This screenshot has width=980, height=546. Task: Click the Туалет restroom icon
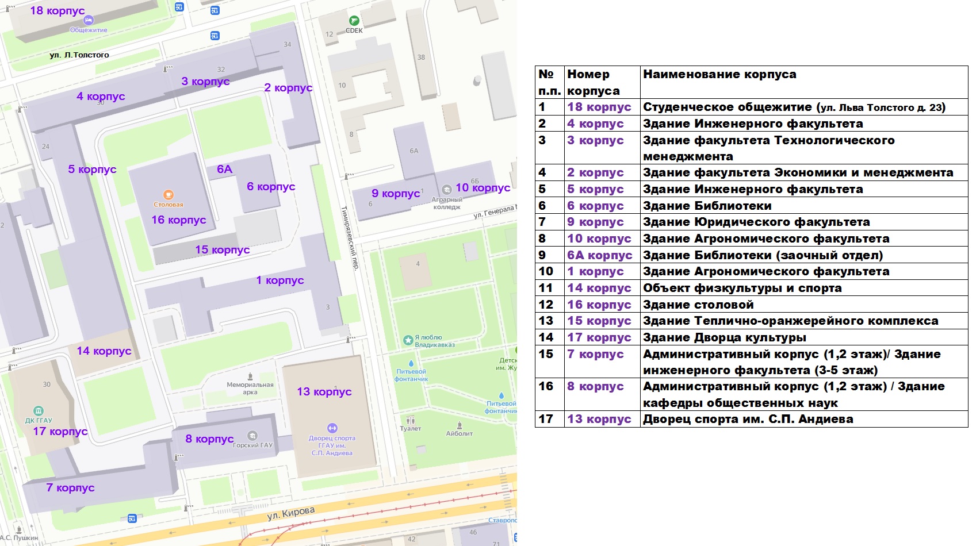pos(411,421)
